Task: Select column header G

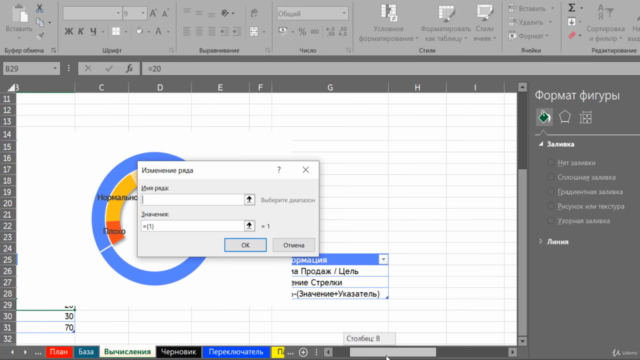Action: [x=330, y=87]
